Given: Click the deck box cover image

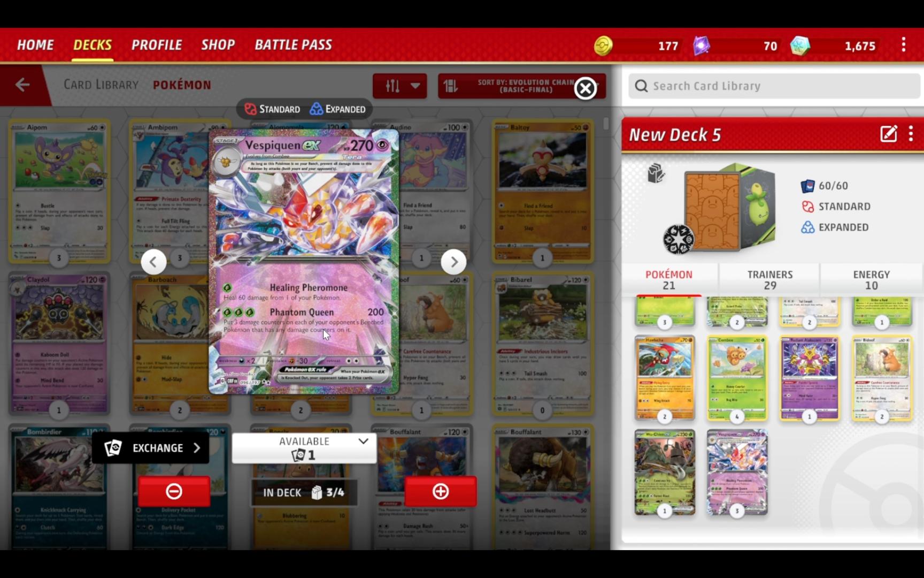Looking at the screenshot, I should (x=730, y=209).
